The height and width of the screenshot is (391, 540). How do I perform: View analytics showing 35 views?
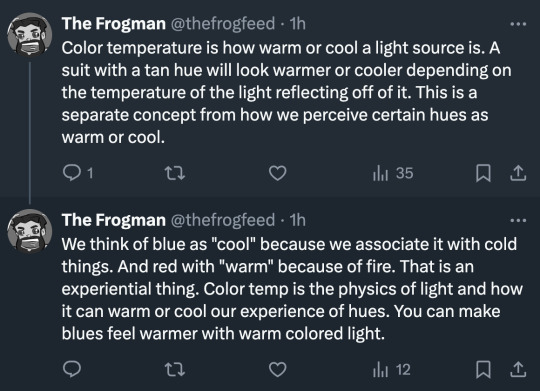point(393,173)
